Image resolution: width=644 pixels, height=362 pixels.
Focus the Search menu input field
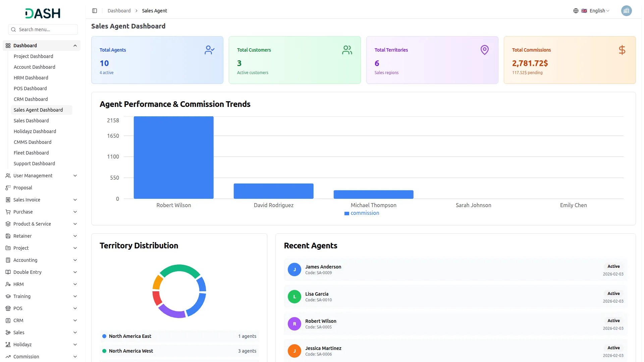(x=46, y=29)
